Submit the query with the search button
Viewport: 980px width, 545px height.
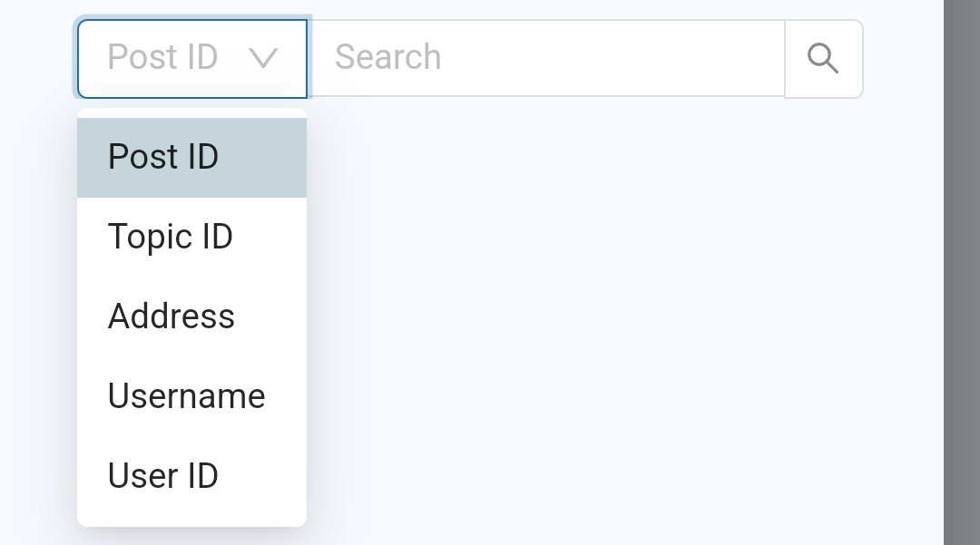[x=824, y=59]
